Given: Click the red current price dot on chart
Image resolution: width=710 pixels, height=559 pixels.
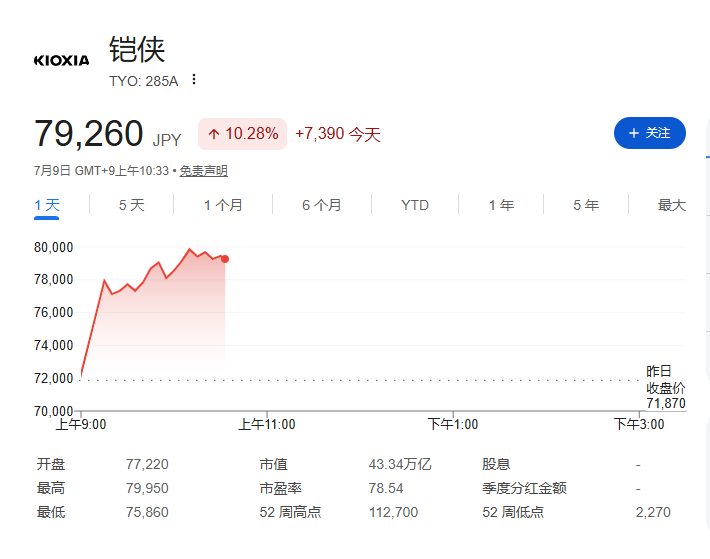Looking at the screenshot, I should pos(225,259).
